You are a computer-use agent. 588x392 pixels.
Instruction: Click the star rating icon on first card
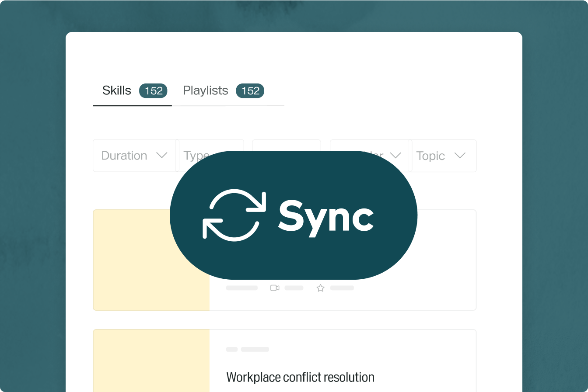[321, 288]
